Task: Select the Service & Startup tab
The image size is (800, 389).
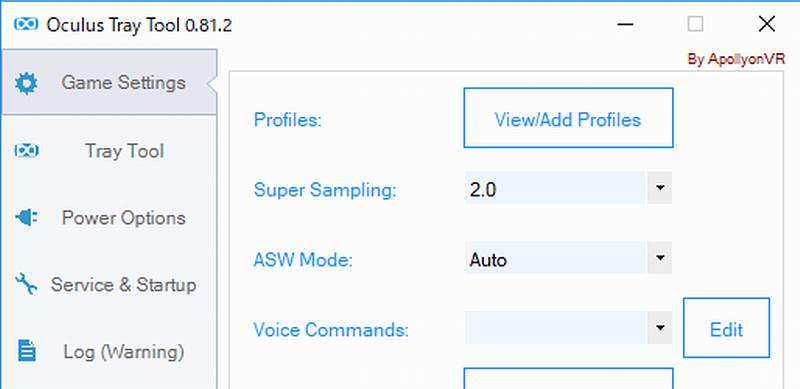Action: pyautogui.click(x=109, y=284)
